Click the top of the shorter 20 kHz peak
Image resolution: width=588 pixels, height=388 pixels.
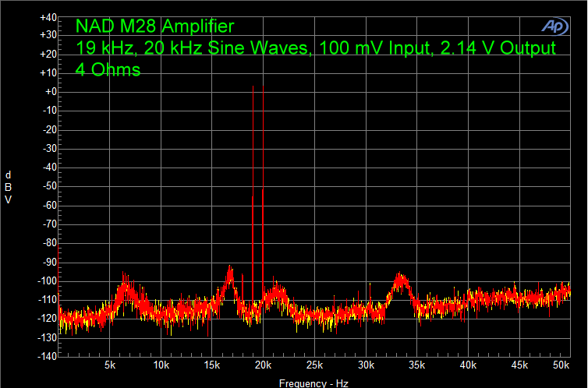coord(263,189)
